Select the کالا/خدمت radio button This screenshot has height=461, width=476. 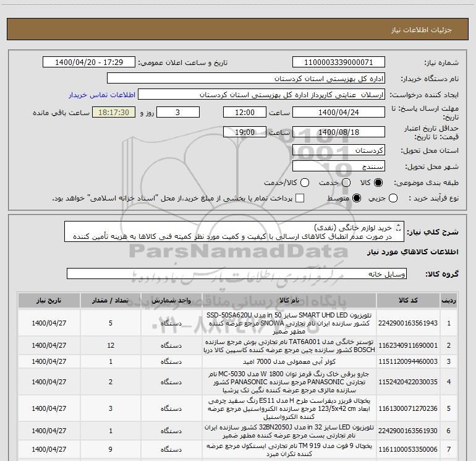305,183
